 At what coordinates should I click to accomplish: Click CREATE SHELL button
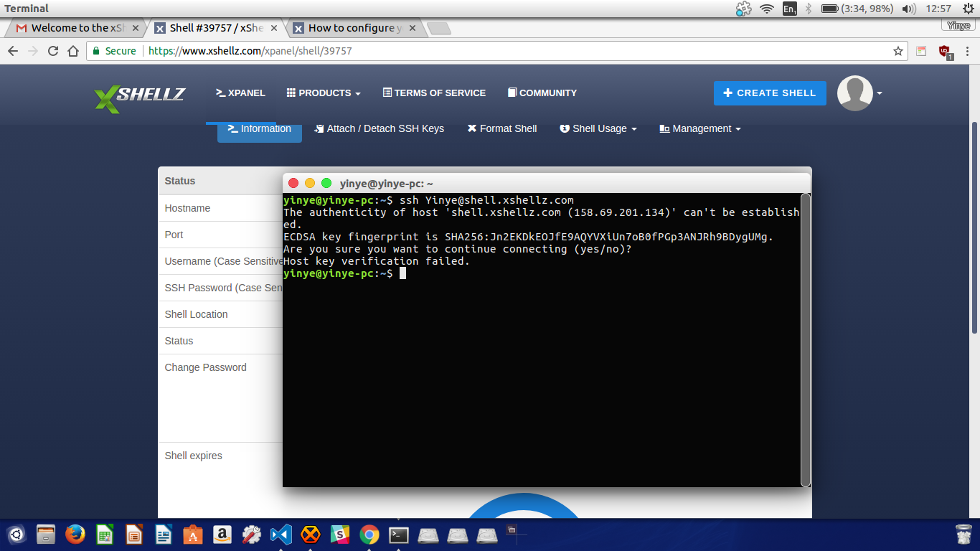pyautogui.click(x=770, y=93)
